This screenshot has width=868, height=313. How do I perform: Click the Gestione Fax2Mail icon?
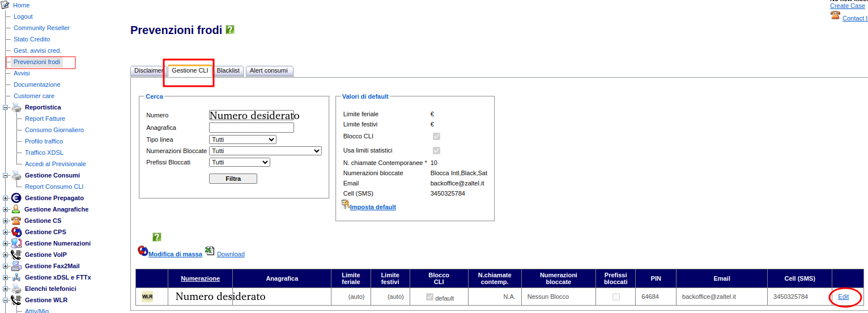coord(16,266)
